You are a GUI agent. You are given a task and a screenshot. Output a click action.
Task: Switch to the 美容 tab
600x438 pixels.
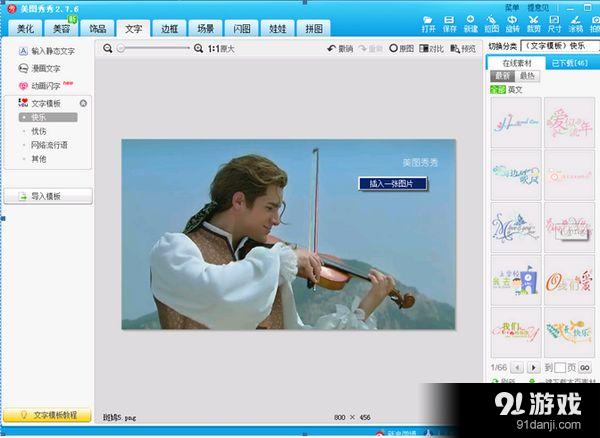61,28
